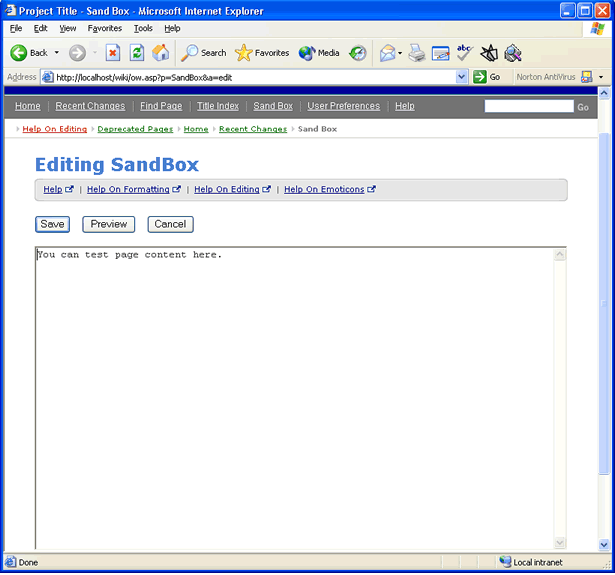
Task: Go to the Home page icon
Action: (161, 53)
